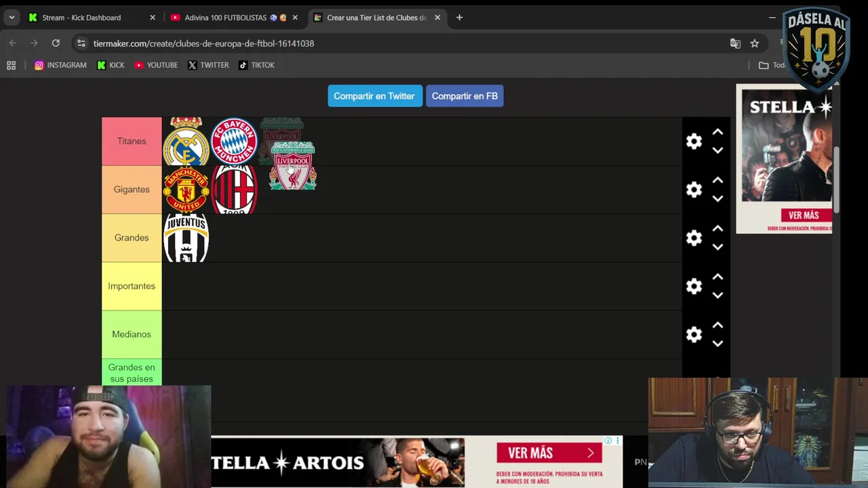This screenshot has width=868, height=488.
Task: Share on Facebook with Compartir en FB
Action: pyautogui.click(x=465, y=96)
